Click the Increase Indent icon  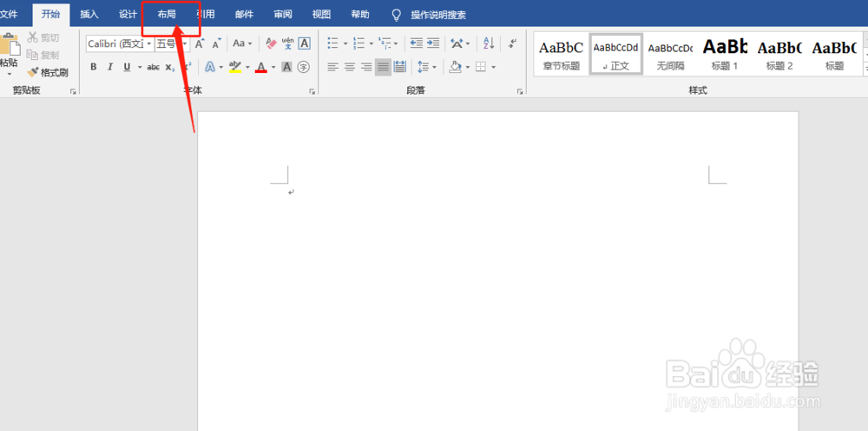tap(433, 43)
